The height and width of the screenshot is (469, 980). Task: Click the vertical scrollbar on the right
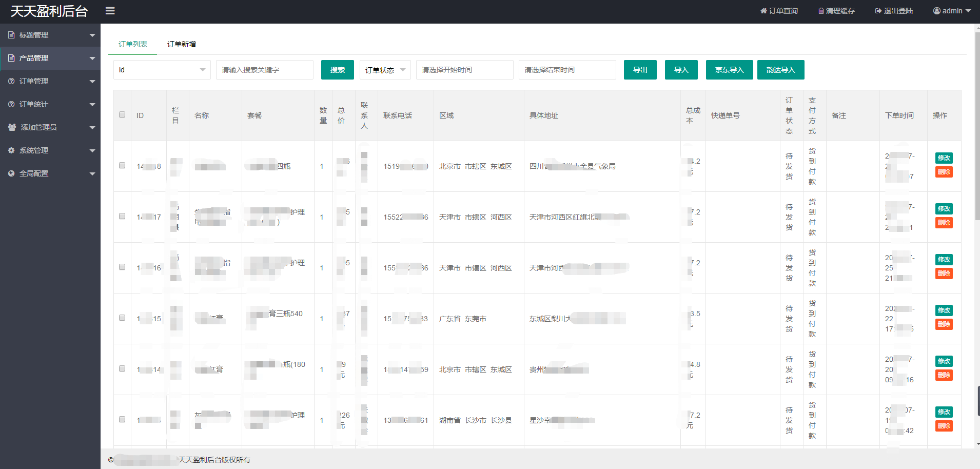[977, 128]
